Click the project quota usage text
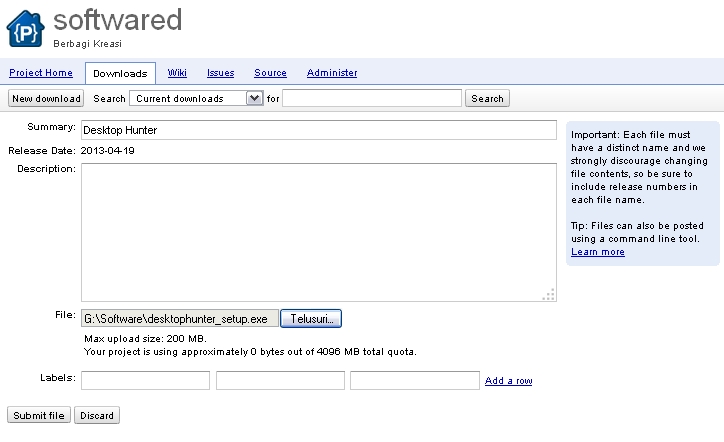Image resolution: width=724 pixels, height=442 pixels. [x=250, y=351]
